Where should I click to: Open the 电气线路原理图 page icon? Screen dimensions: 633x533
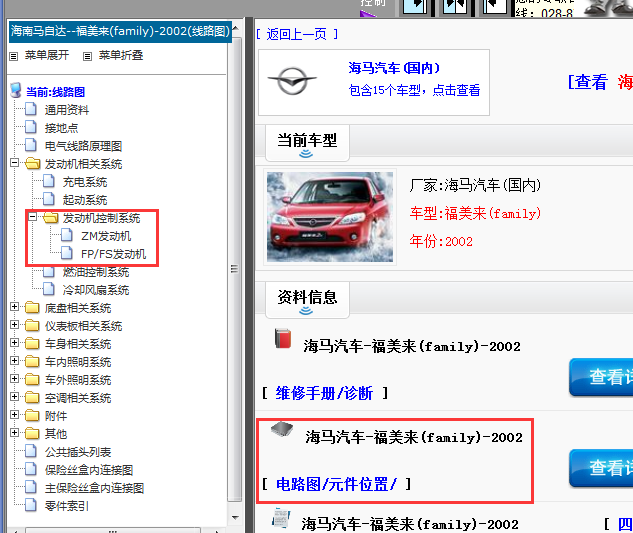click(x=31, y=145)
